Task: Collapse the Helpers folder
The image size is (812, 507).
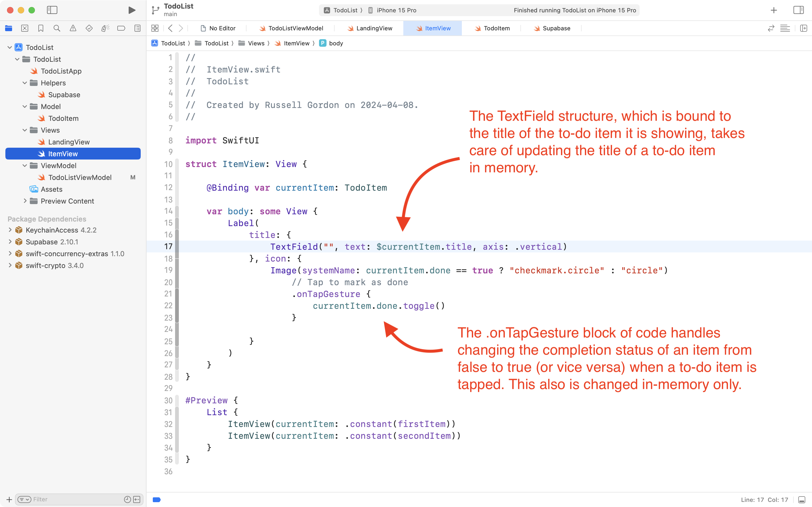Action: coord(25,83)
